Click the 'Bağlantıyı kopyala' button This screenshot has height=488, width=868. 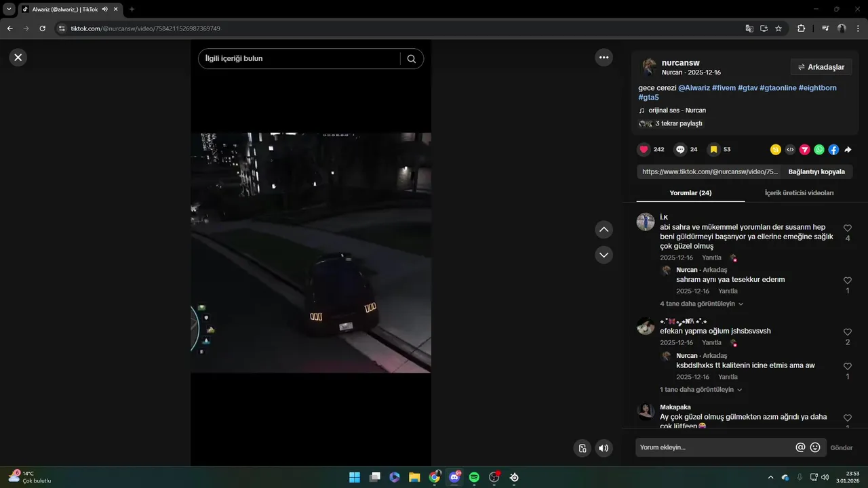click(816, 172)
